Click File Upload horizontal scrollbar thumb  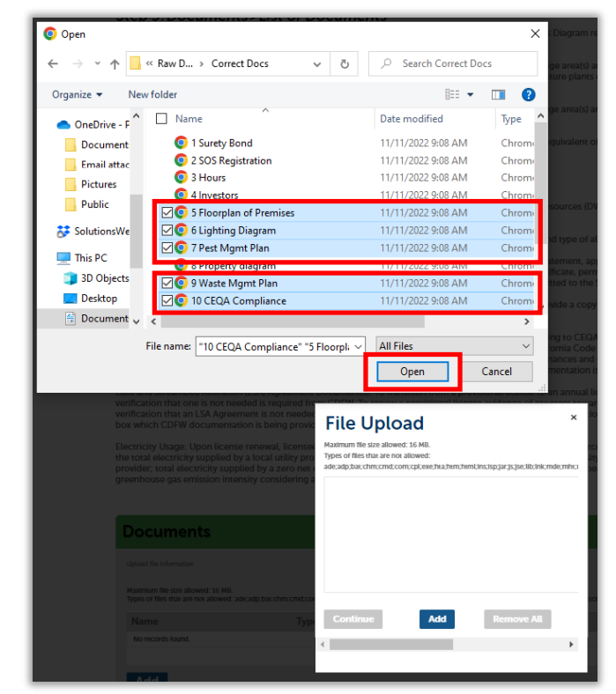click(391, 645)
